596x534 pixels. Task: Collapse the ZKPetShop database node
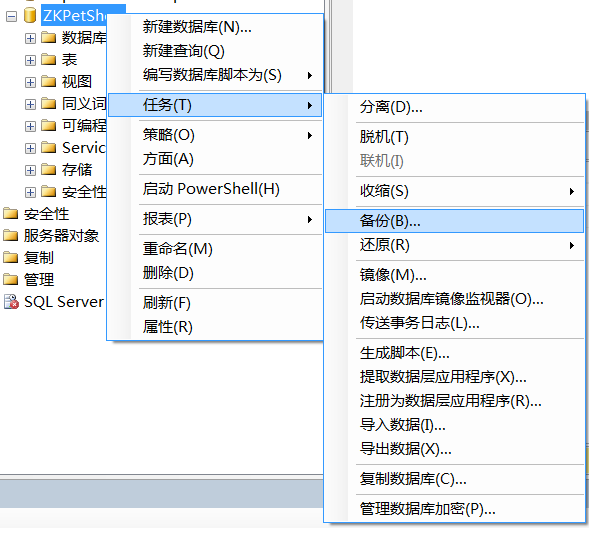coord(11,16)
